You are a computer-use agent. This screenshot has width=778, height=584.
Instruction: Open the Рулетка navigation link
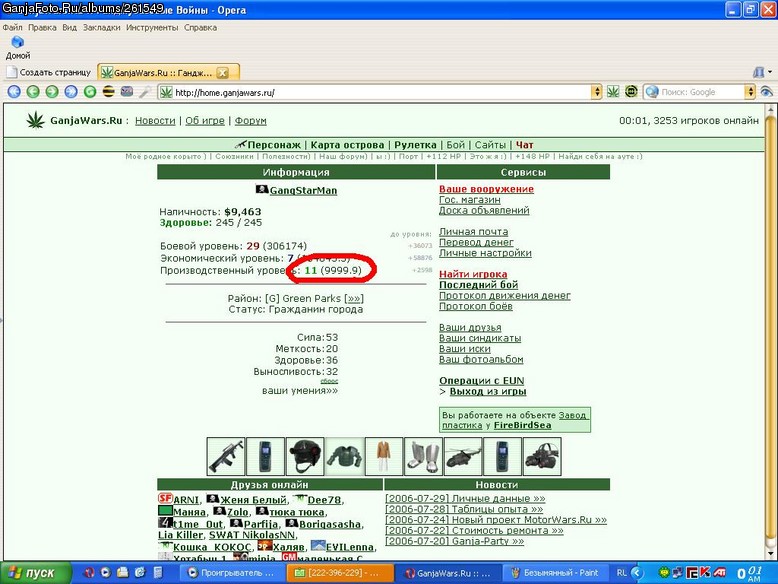click(x=415, y=145)
